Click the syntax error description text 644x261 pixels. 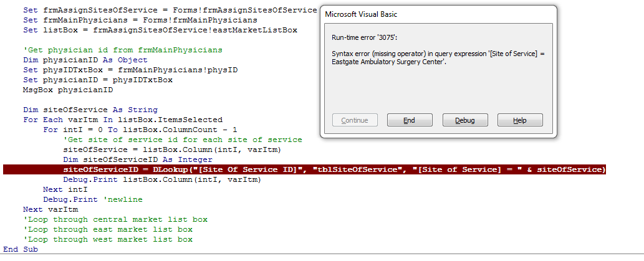point(438,58)
